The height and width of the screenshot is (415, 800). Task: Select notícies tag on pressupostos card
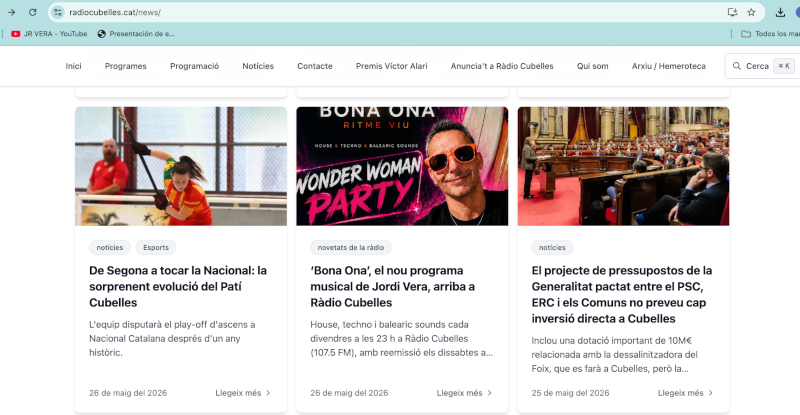click(x=552, y=248)
